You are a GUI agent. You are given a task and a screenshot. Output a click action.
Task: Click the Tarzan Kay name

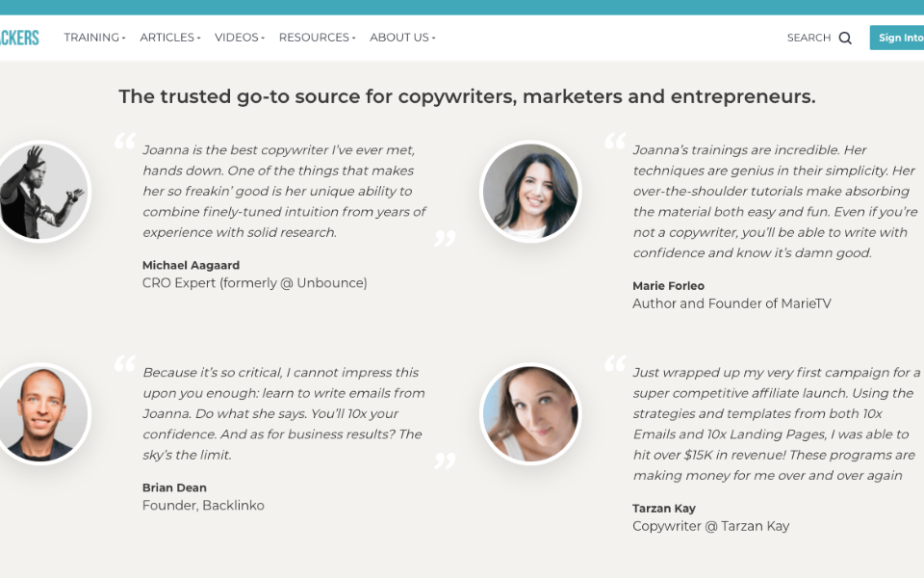pos(664,509)
